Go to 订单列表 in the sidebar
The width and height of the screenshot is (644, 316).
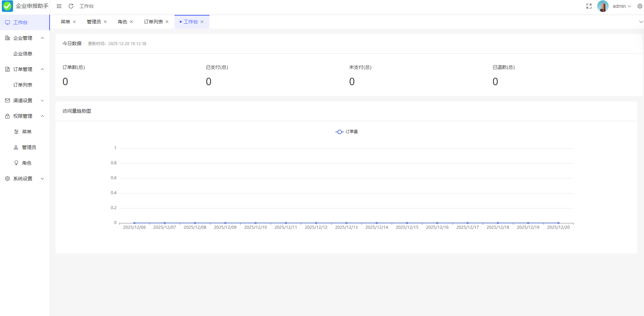[23, 85]
